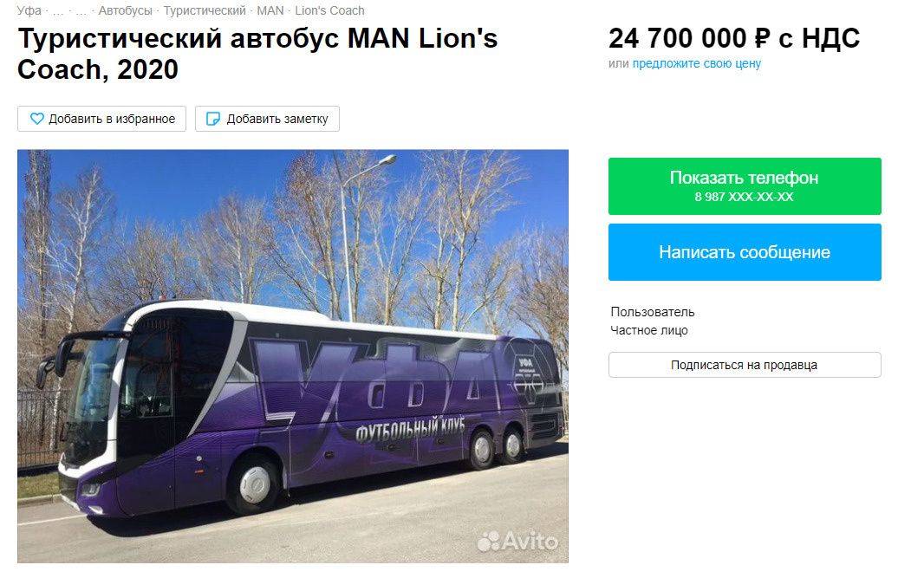Select the Туристический breadcrumb category
Viewport: 924px width, 578px height.
(x=205, y=11)
